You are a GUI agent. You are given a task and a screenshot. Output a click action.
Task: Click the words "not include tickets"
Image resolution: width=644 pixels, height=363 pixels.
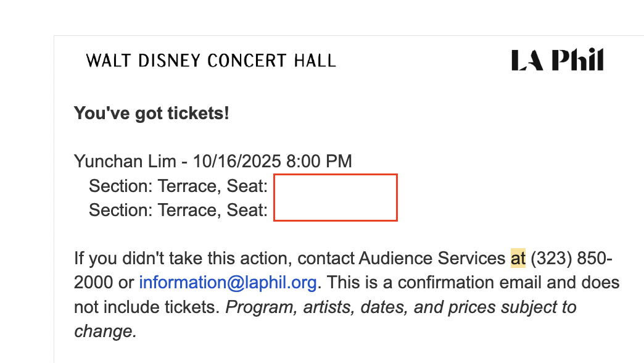[146, 307]
